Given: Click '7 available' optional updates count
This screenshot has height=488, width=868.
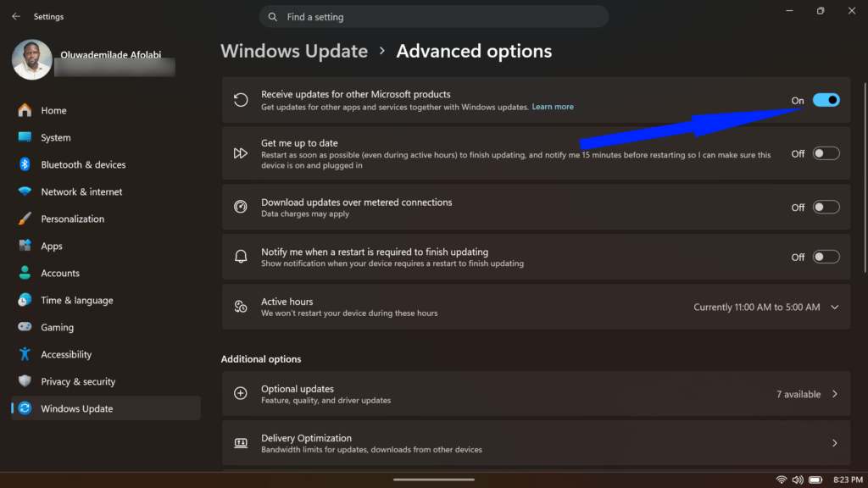Looking at the screenshot, I should pos(798,394).
